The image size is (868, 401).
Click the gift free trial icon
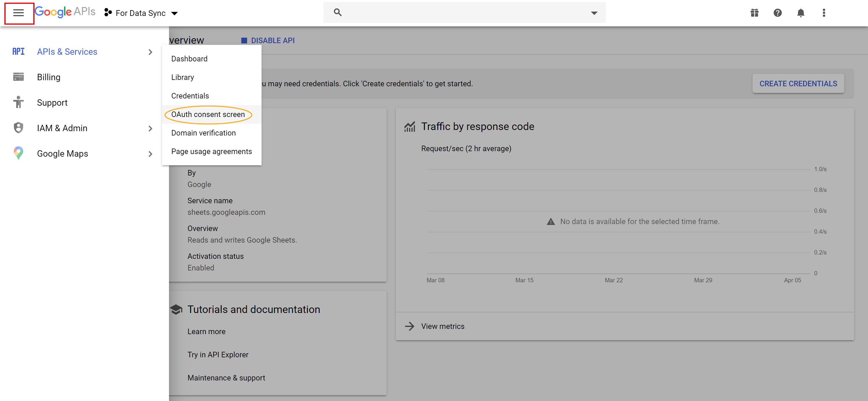[x=754, y=13]
